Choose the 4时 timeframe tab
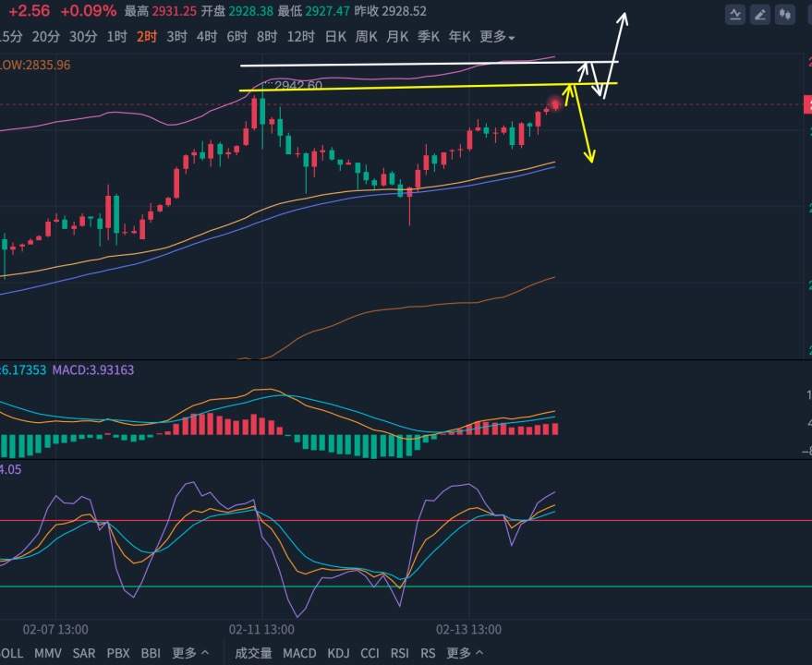Viewport: 812px width, 665px height. (x=207, y=37)
